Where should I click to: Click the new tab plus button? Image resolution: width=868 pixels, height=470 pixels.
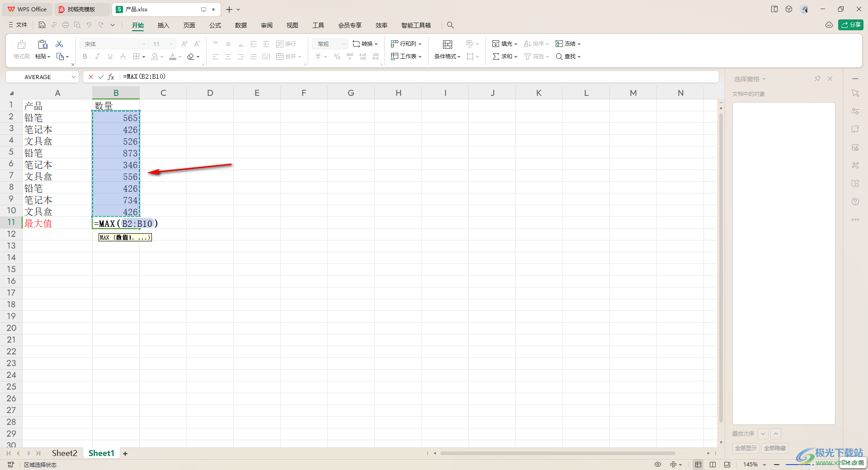tap(229, 9)
